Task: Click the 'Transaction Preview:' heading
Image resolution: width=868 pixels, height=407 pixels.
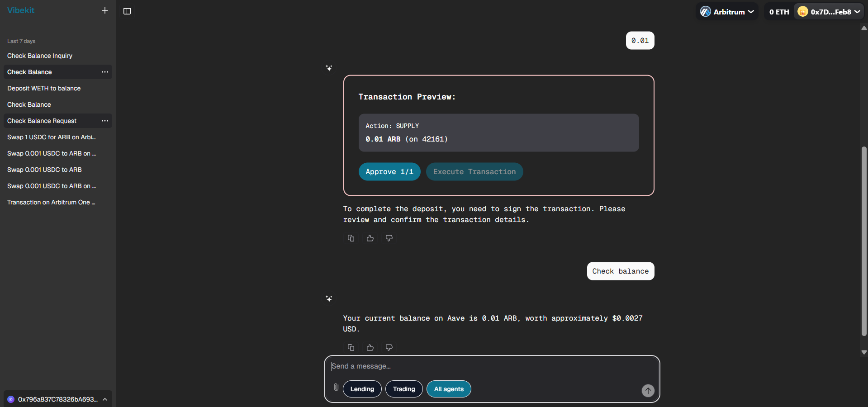Action: tap(407, 97)
